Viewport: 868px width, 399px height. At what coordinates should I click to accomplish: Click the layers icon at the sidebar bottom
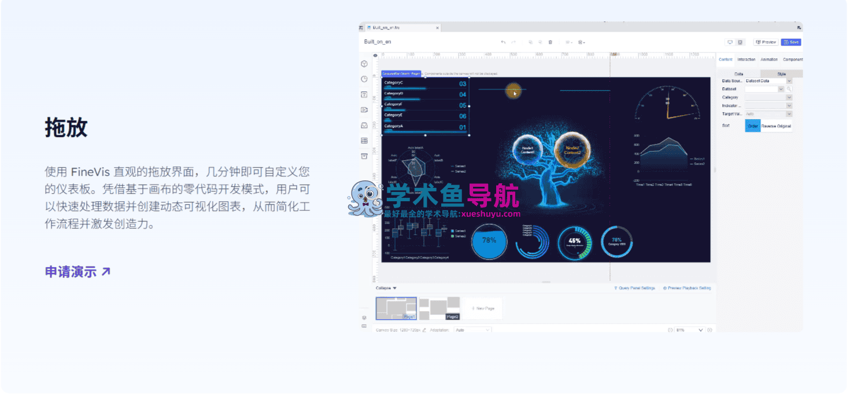364,317
